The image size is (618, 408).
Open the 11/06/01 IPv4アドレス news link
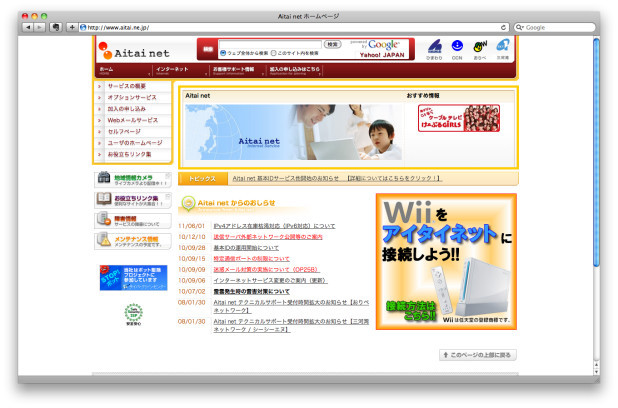(274, 226)
